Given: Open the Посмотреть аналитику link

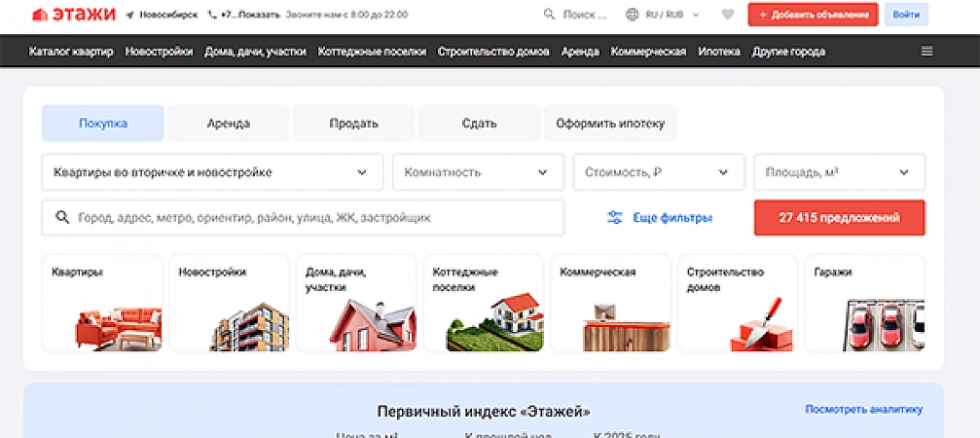Looking at the screenshot, I should (x=864, y=410).
